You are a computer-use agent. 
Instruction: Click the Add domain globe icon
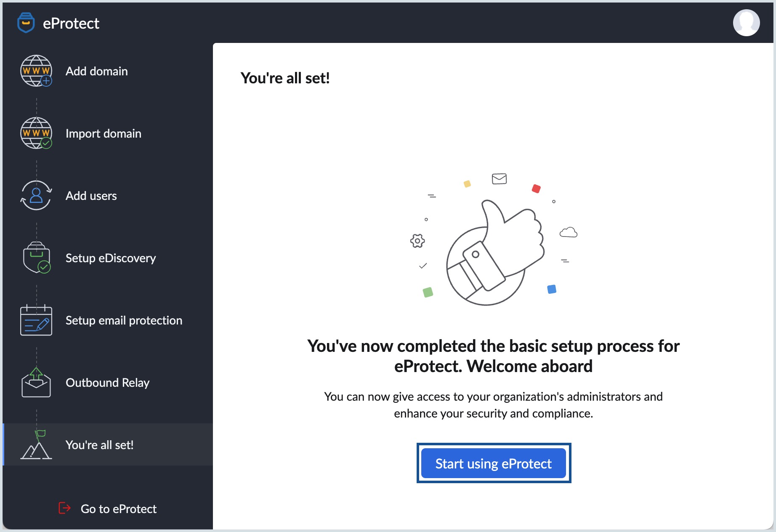coord(36,71)
